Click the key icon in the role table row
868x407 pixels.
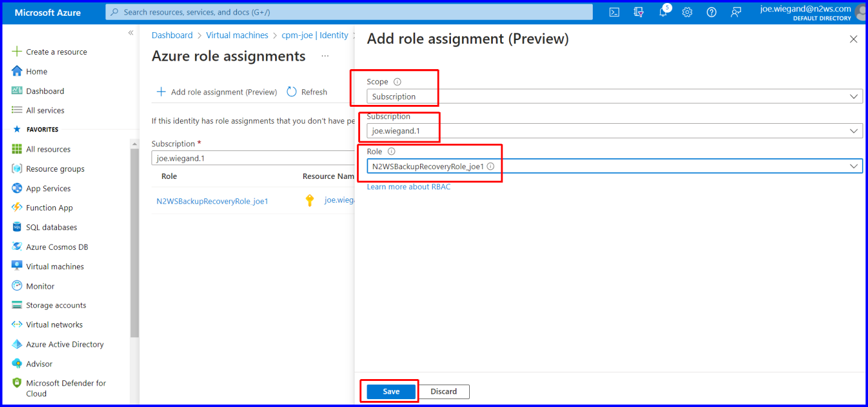(x=310, y=201)
